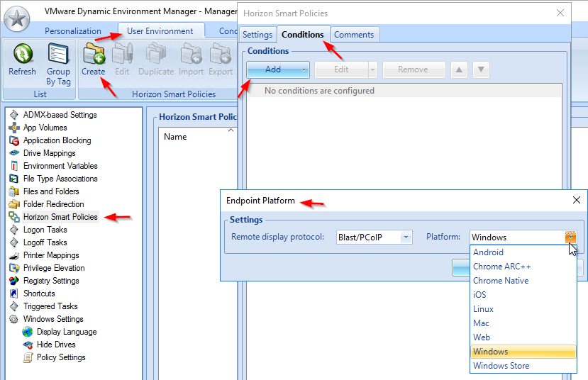
Task: Choose Linux from platform list
Action: coord(523,309)
